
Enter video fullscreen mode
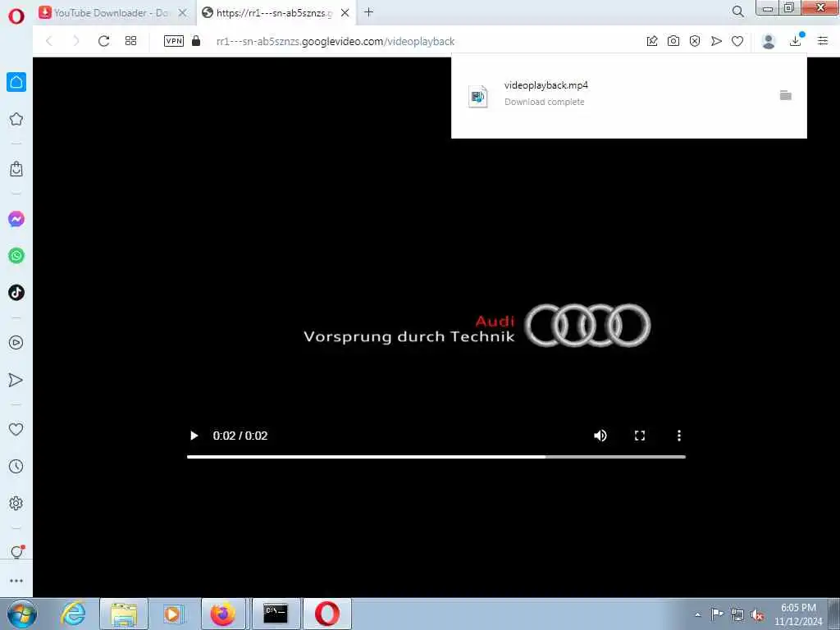pyautogui.click(x=640, y=436)
